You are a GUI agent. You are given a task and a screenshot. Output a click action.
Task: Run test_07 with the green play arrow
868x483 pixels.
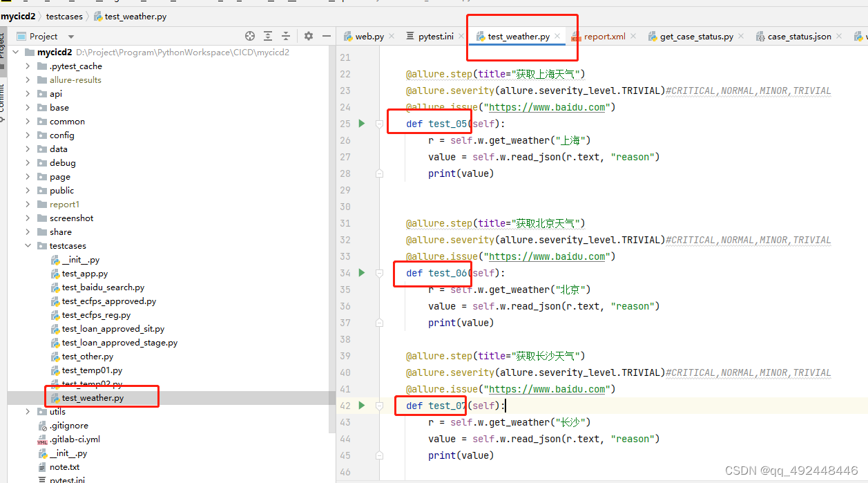tap(361, 406)
